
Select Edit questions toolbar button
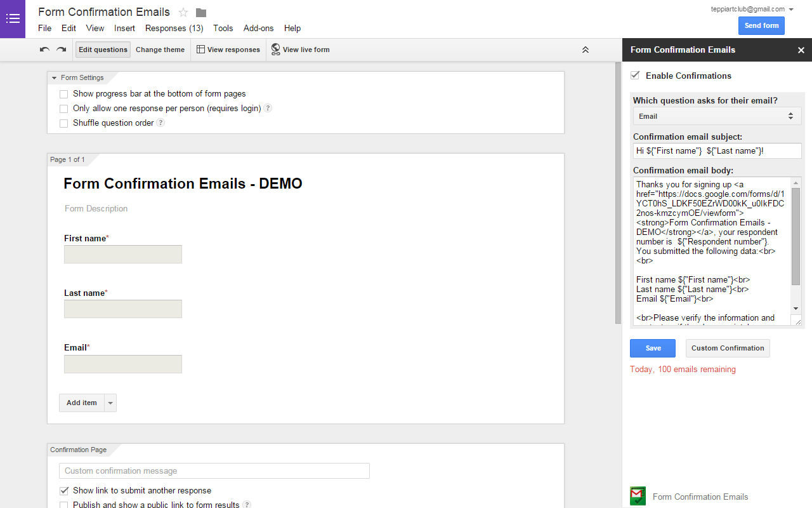(103, 50)
